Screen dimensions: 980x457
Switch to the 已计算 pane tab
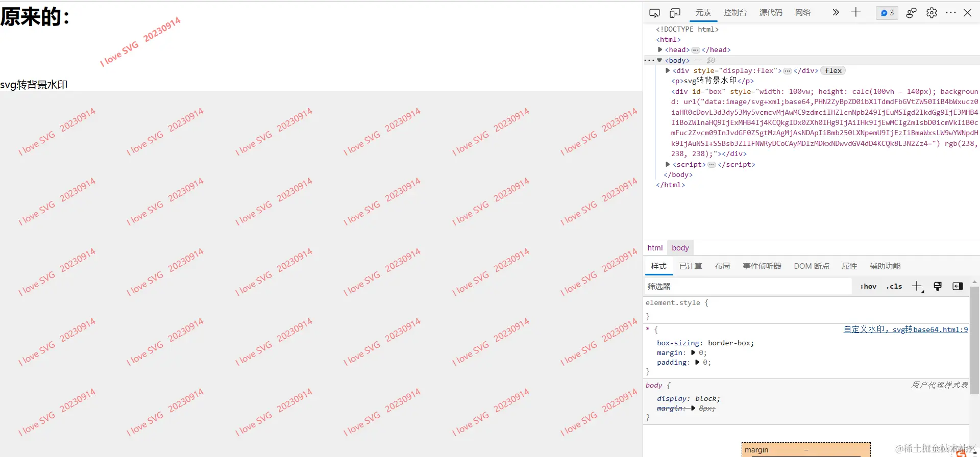tap(691, 266)
